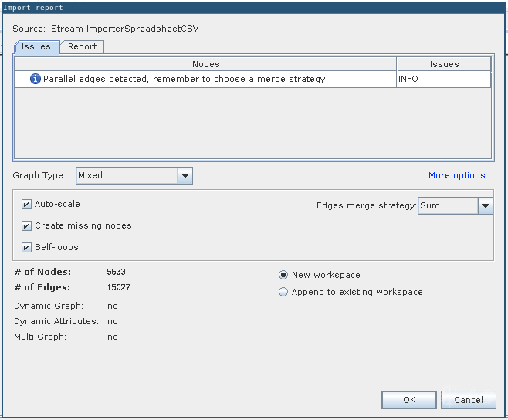508x420 pixels.
Task: Click the Issues column header
Action: pos(444,64)
